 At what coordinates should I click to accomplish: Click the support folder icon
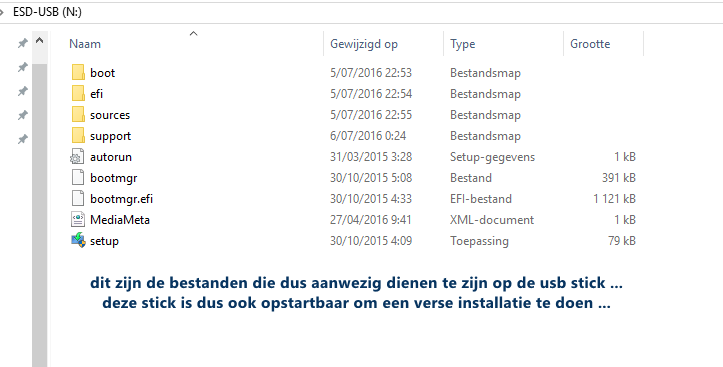pos(78,136)
